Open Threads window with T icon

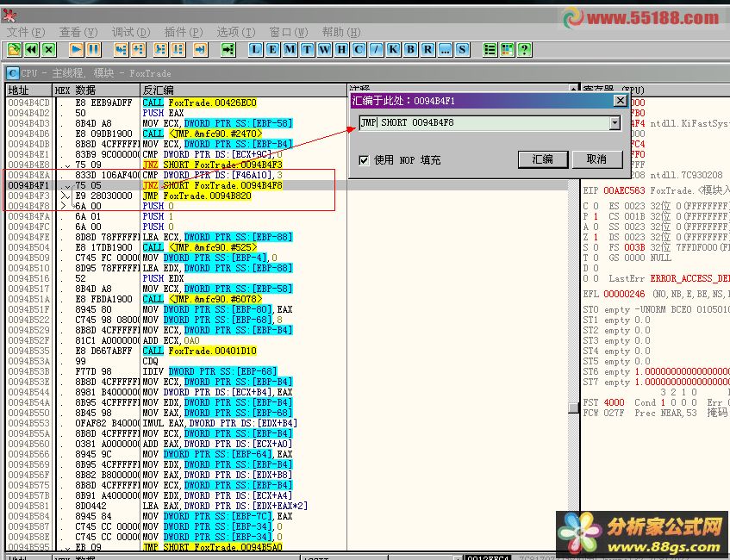coord(308,49)
